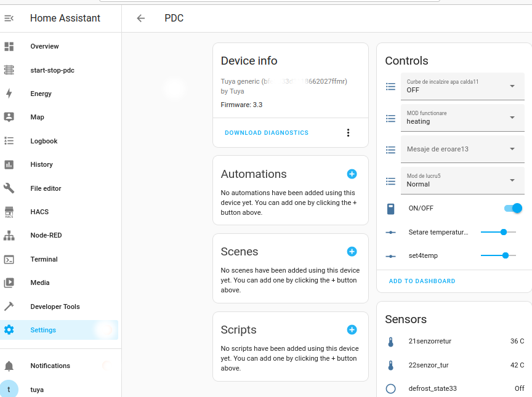
Task: Collapse the Home Assistant sidebar menu icon
Action: [x=9, y=18]
